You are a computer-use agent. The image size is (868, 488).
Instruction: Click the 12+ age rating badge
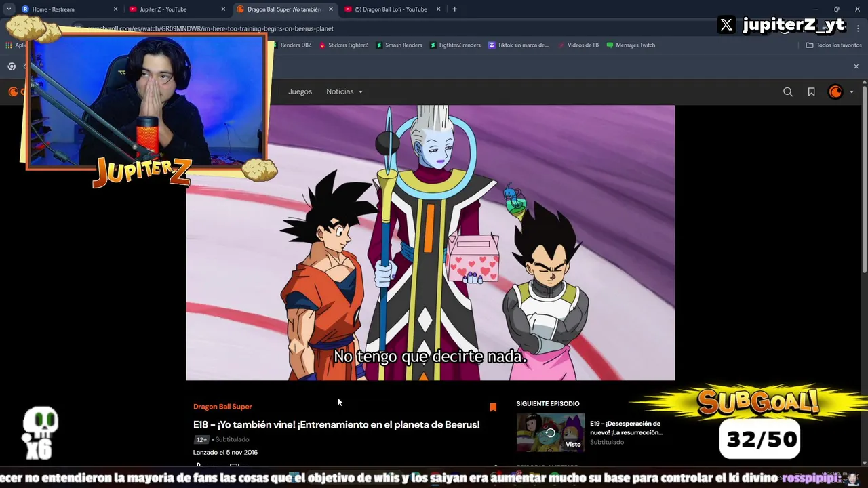201,439
